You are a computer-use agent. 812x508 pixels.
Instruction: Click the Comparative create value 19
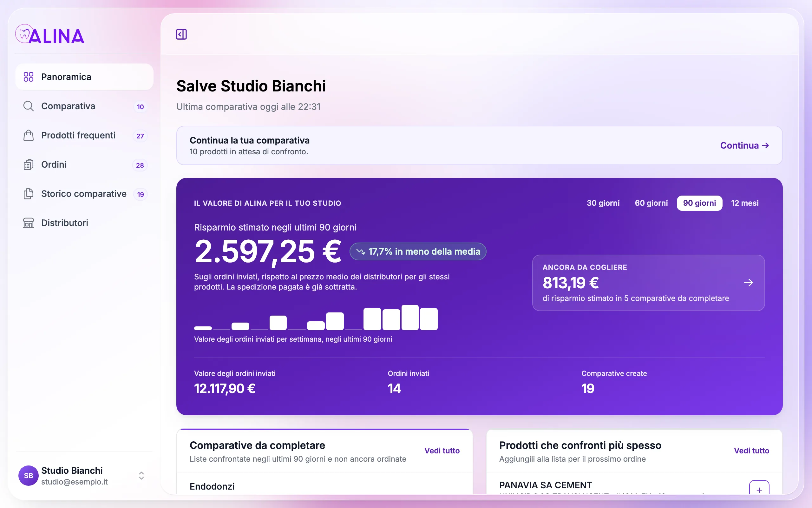[587, 389]
